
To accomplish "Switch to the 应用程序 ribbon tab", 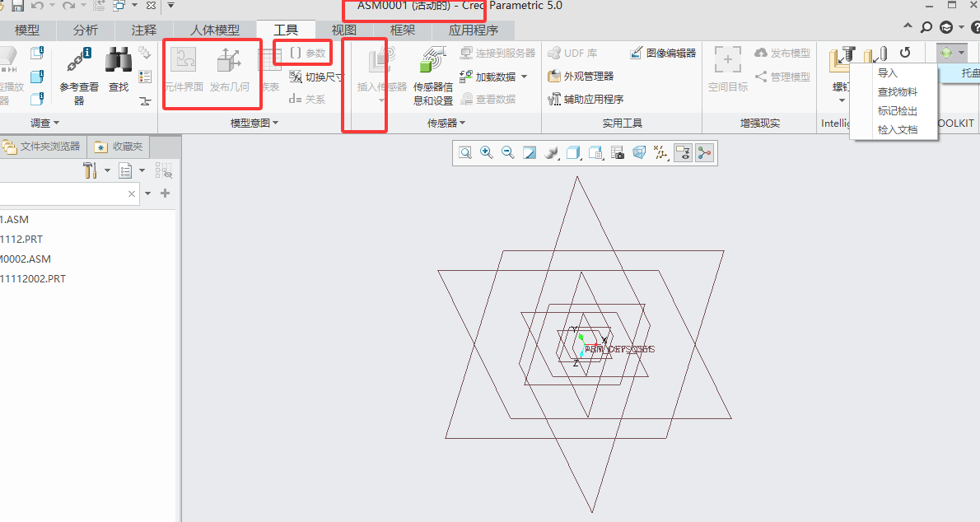I will point(474,30).
